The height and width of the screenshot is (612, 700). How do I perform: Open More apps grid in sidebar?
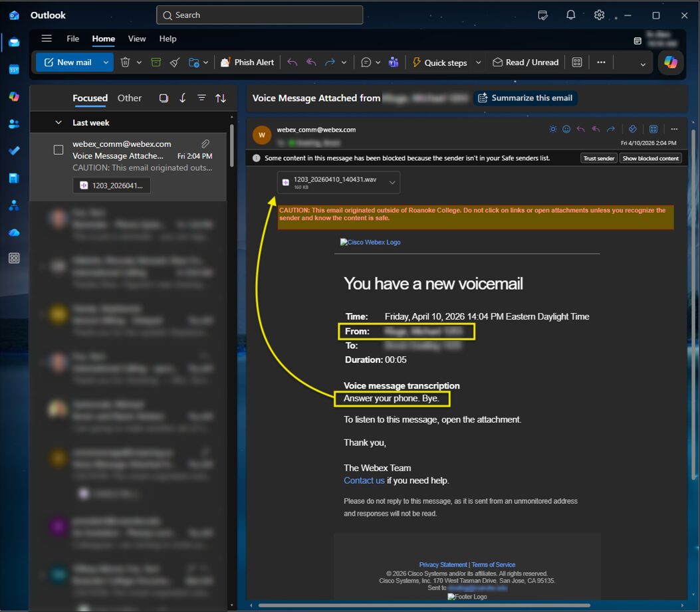14,258
